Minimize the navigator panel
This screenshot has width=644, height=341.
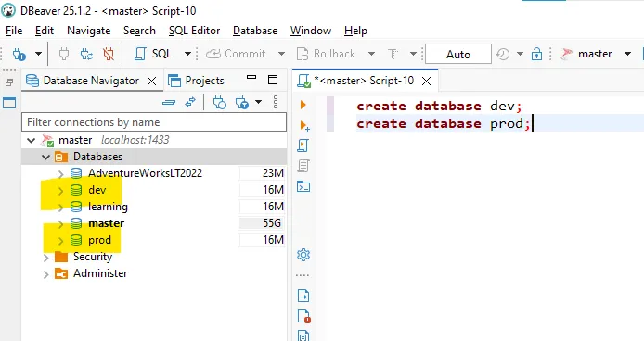(251, 77)
